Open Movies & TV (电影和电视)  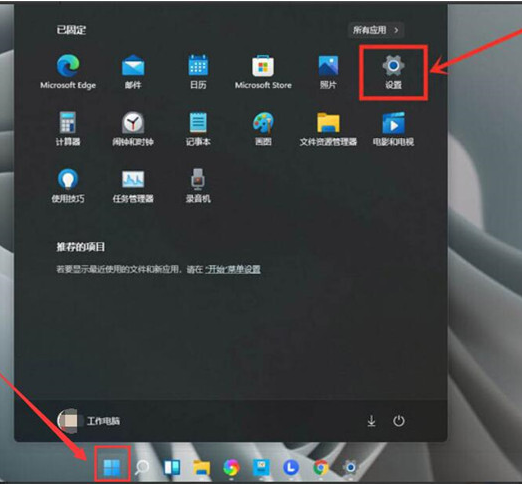(393, 129)
